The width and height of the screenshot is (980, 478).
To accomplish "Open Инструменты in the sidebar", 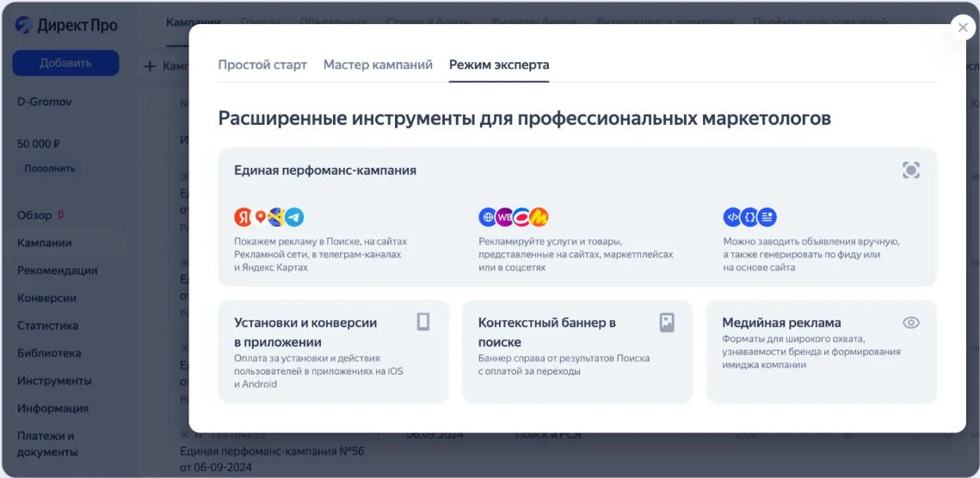I will click(54, 381).
